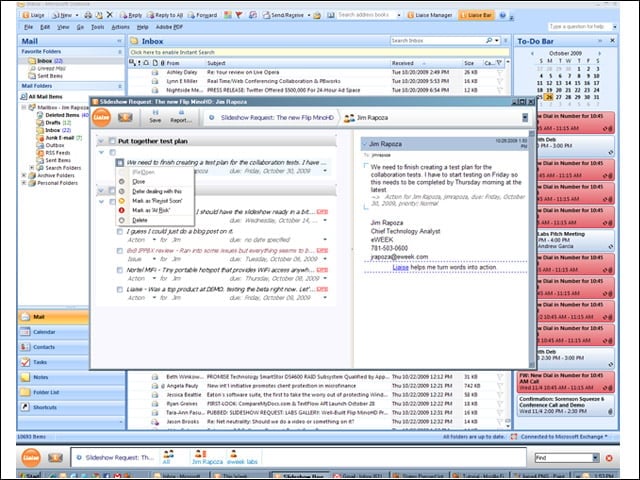Check the Liaise DEMO item checkbox
The image size is (640, 480).
tap(120, 289)
